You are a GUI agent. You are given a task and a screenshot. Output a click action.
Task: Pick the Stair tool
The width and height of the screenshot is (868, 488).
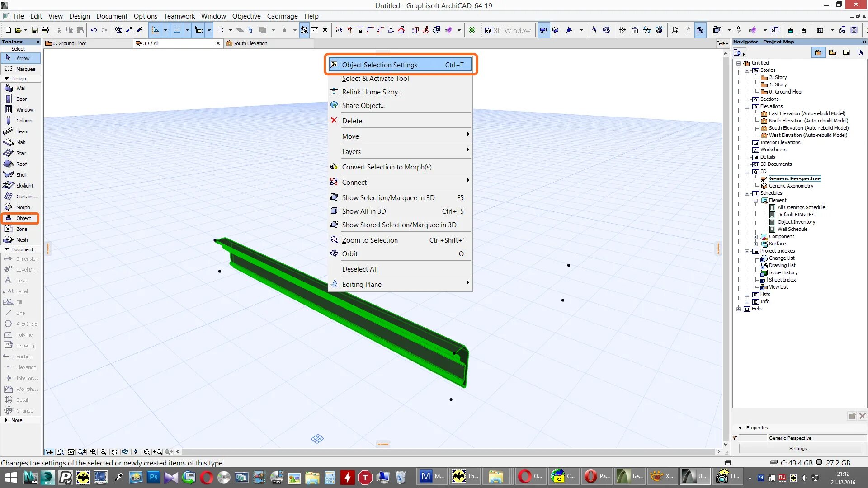[x=21, y=153]
